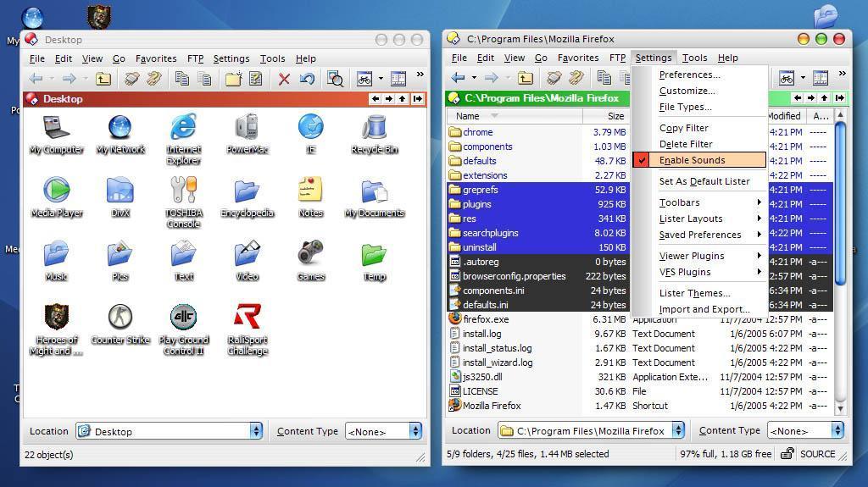Click the magnifier find icon in Desktop lister

(x=335, y=79)
